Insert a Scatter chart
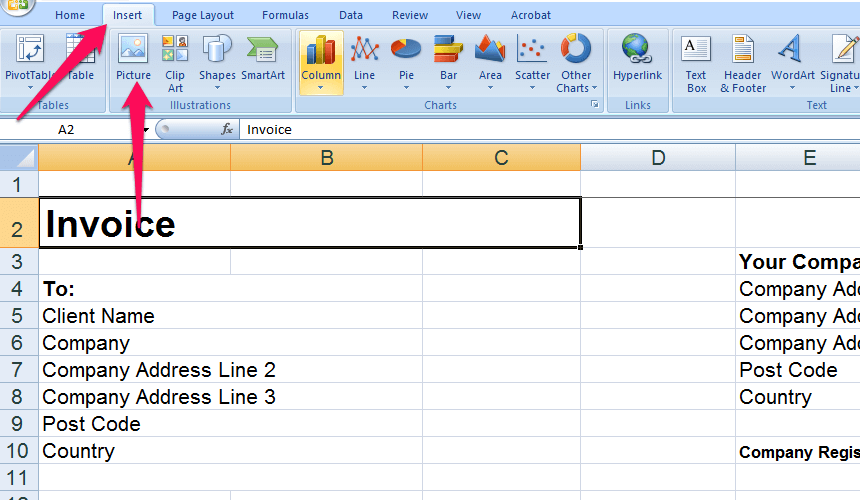The height and width of the screenshot is (500, 860). click(532, 62)
